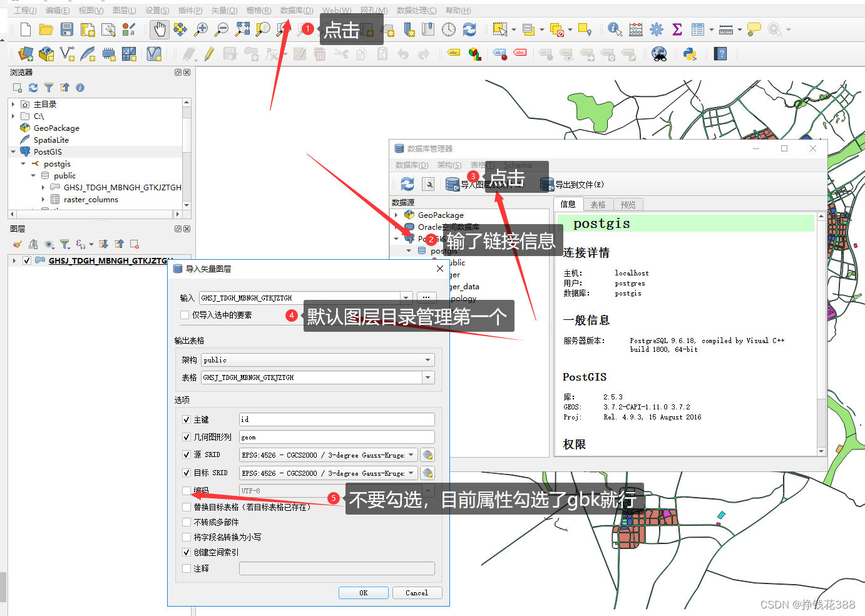The image size is (865, 616).
Task: Click the Cancel button
Action: click(417, 592)
